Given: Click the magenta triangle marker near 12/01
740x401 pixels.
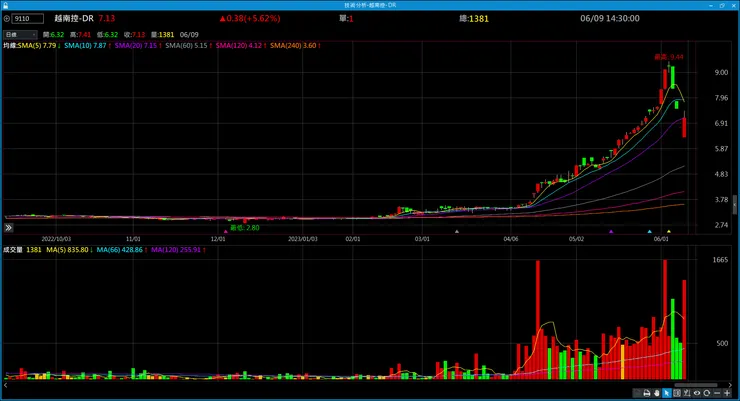Looking at the screenshot, I should [226, 232].
